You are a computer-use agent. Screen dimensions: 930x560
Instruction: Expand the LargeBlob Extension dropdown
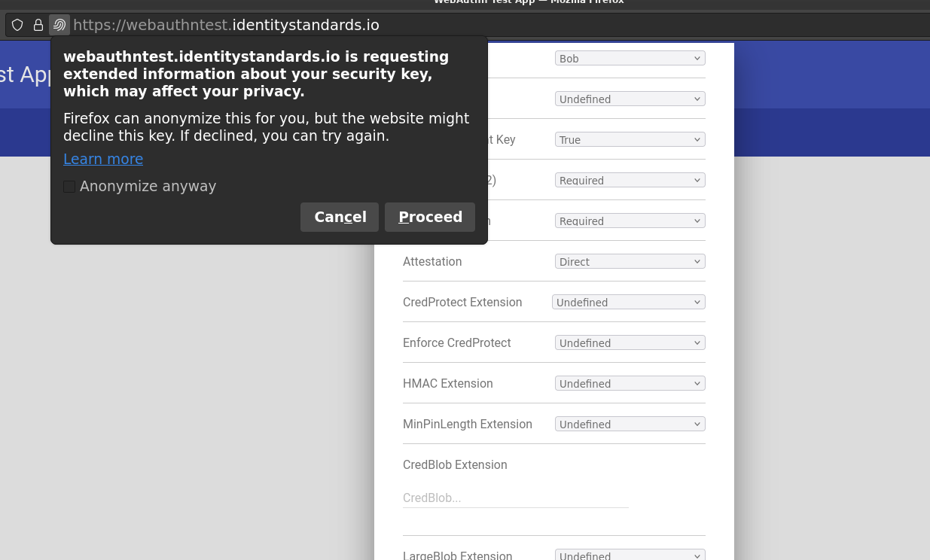pos(630,555)
